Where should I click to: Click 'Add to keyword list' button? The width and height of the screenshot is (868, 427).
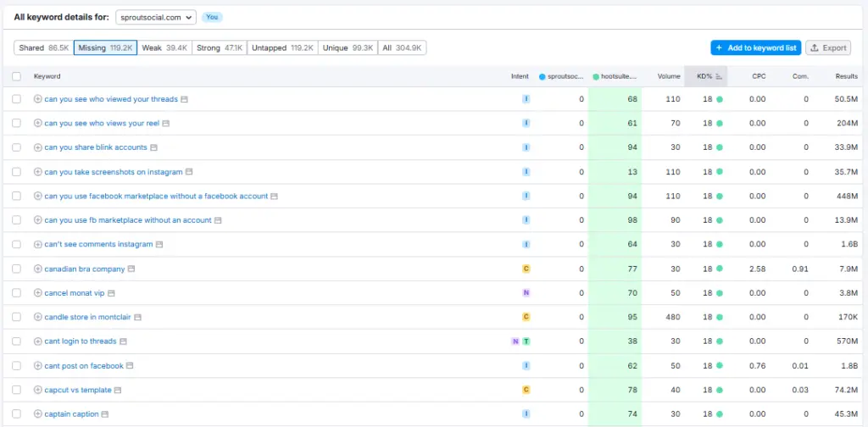point(755,48)
